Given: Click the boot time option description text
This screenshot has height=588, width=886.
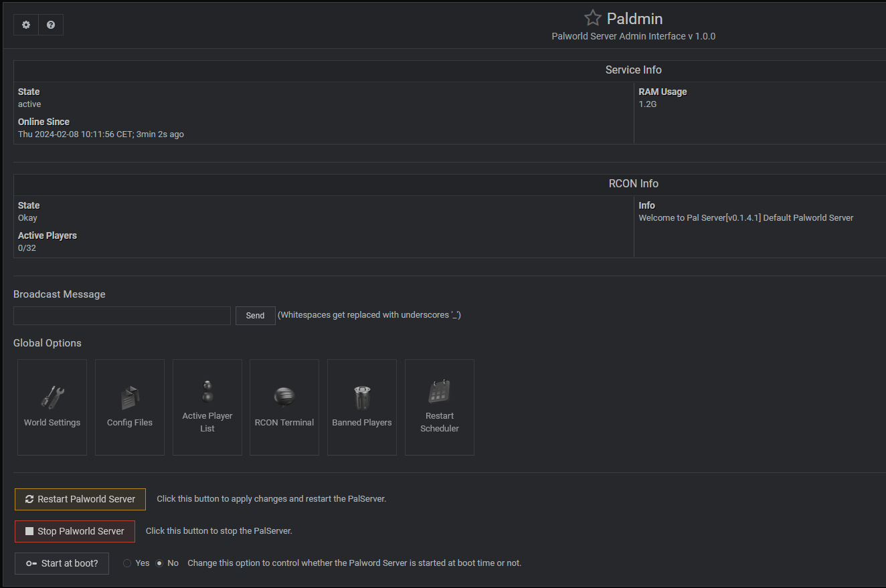Looking at the screenshot, I should tap(355, 563).
